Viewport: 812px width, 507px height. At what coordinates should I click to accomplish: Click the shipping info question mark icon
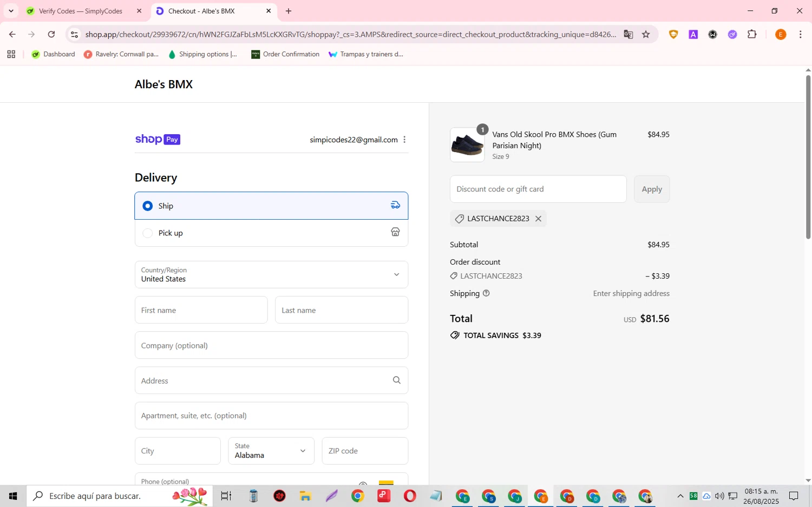pyautogui.click(x=486, y=293)
